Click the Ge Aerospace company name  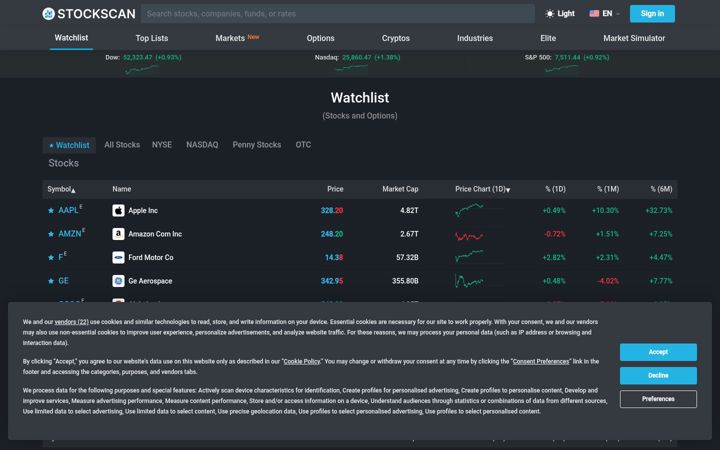(x=150, y=281)
